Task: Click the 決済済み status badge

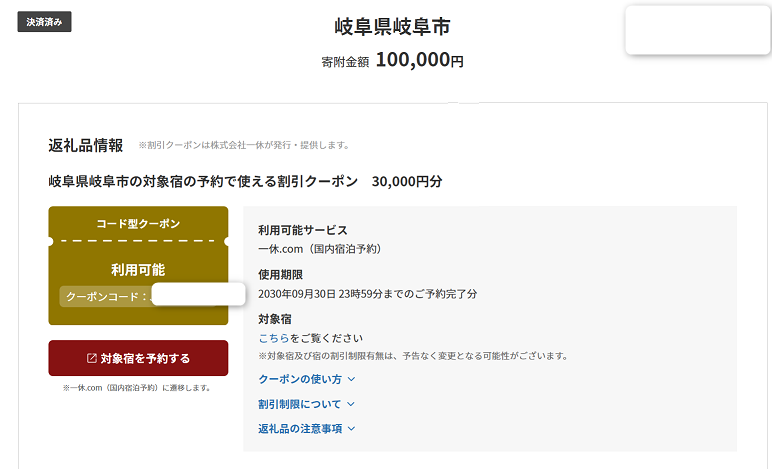Action: tap(44, 22)
